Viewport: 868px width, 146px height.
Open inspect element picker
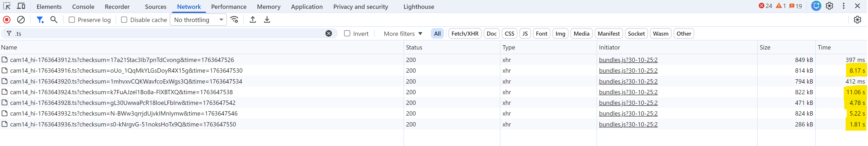coord(7,6)
